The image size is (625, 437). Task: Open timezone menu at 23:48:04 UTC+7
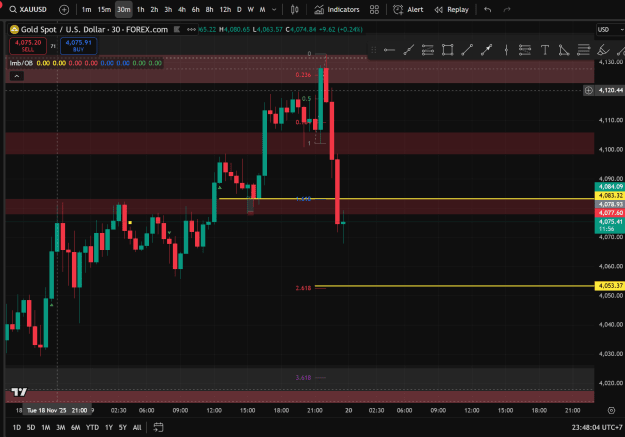(597, 427)
